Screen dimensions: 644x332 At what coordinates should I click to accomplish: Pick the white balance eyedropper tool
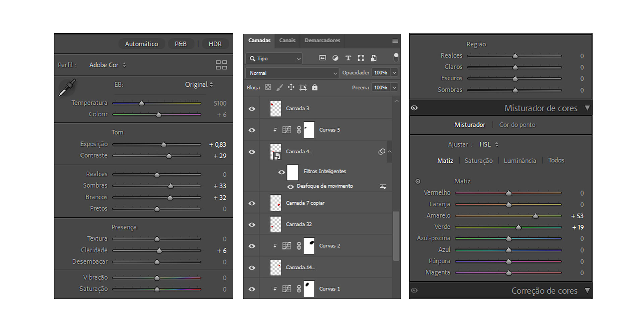click(x=67, y=88)
